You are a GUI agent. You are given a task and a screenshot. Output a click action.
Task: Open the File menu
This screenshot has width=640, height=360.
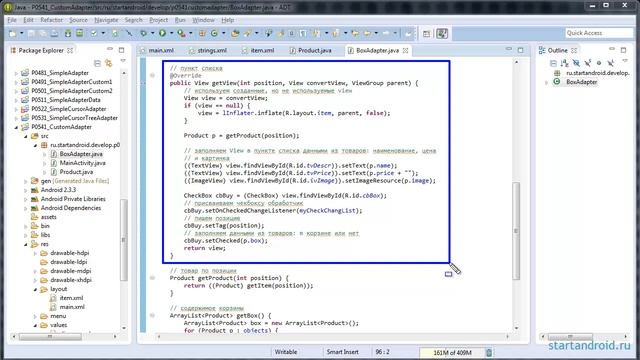12,20
